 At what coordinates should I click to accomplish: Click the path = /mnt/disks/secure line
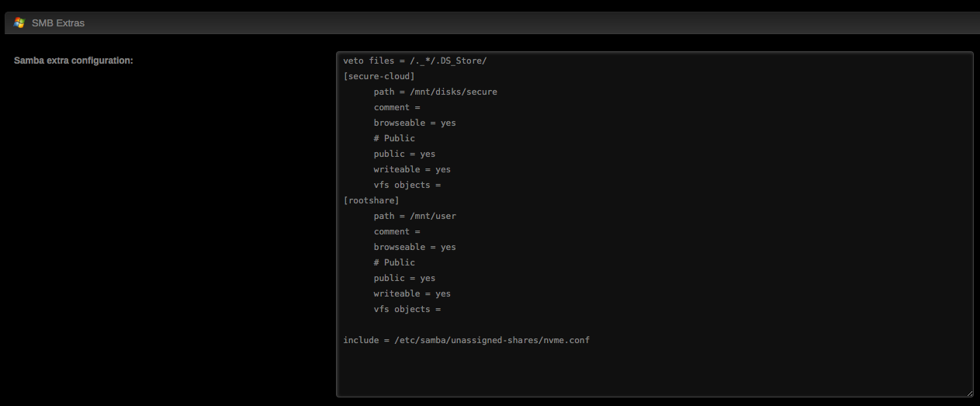click(435, 92)
